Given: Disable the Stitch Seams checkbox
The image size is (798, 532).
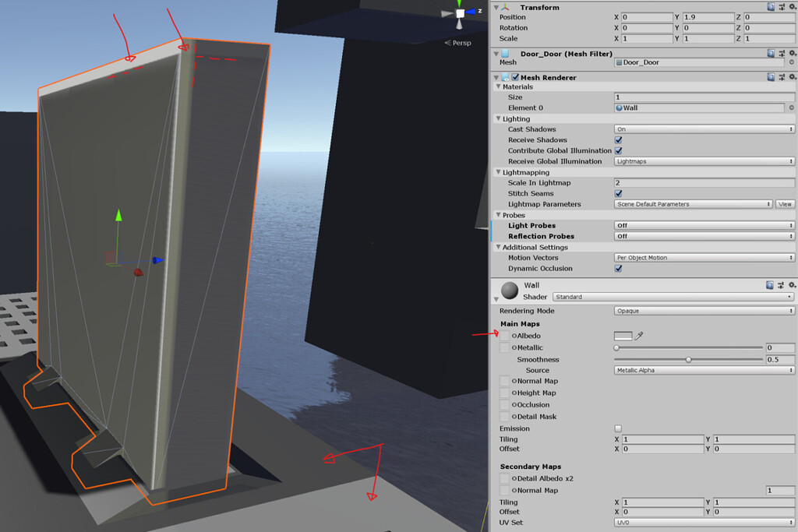Looking at the screenshot, I should 618,193.
